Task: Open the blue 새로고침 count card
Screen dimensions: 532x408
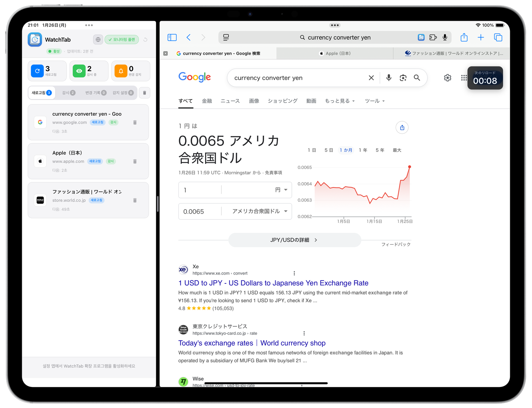Action: coord(47,71)
